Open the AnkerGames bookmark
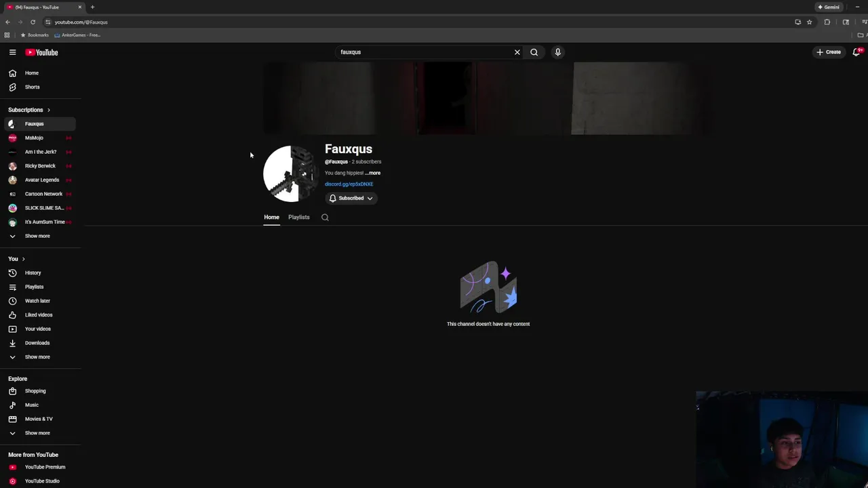Screen dimensions: 868x488 coord(77,35)
